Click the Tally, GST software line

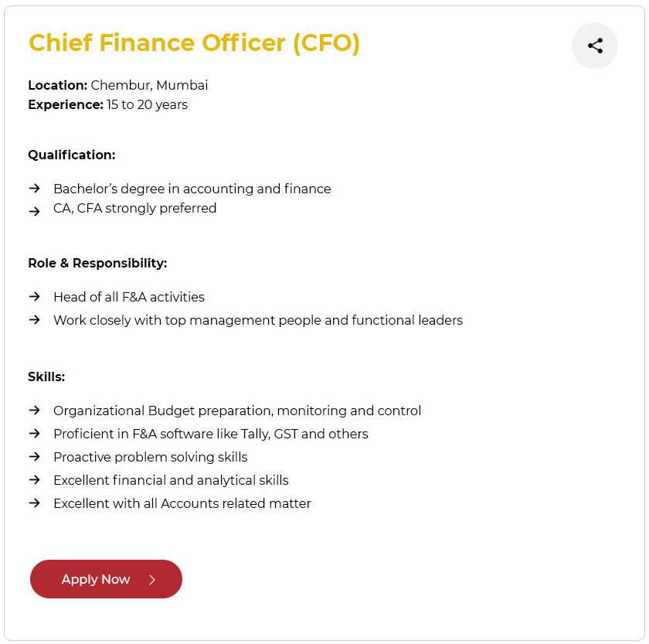pos(210,434)
